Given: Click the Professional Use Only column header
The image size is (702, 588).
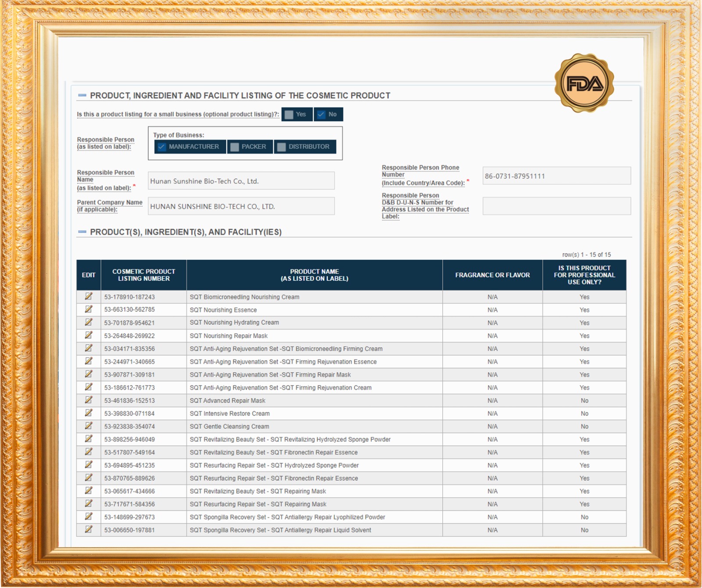Looking at the screenshot, I should [584, 275].
